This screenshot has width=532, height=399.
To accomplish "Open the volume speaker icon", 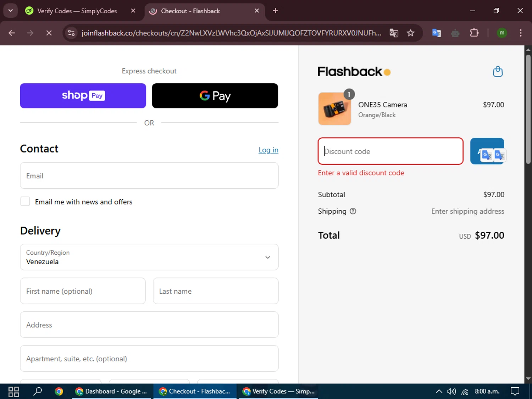I will coord(451,392).
